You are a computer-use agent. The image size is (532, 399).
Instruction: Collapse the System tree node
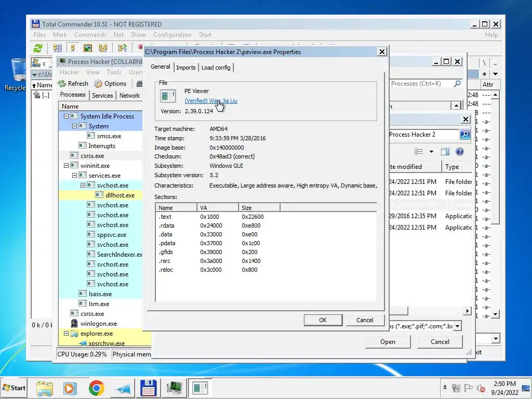coord(74,126)
